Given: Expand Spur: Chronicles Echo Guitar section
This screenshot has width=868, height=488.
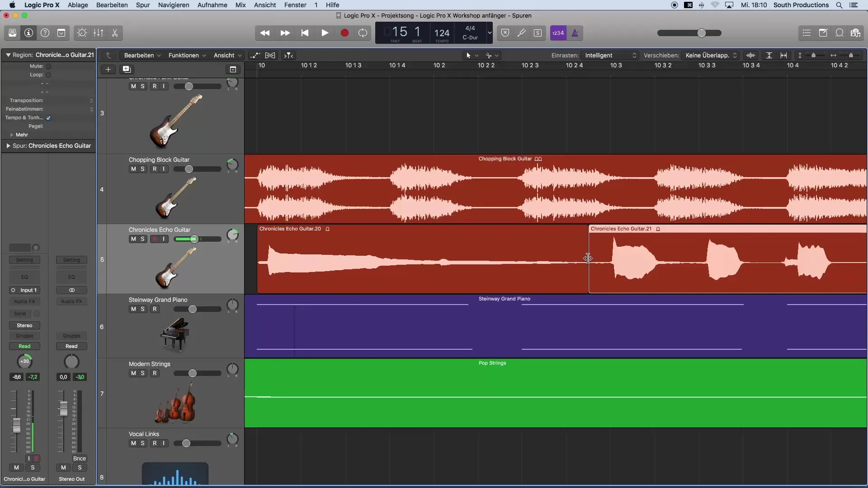Looking at the screenshot, I should click(x=8, y=146).
